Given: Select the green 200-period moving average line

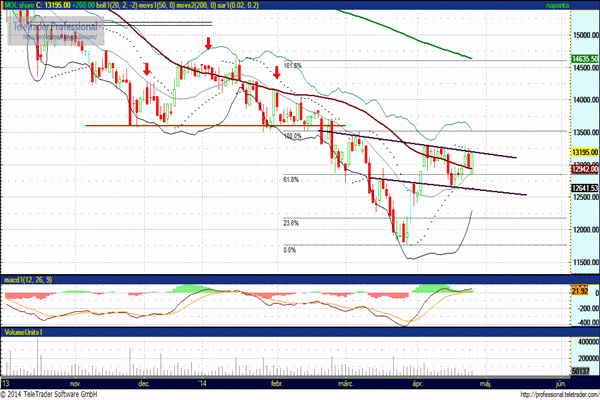Looking at the screenshot, I should click(x=404, y=34).
